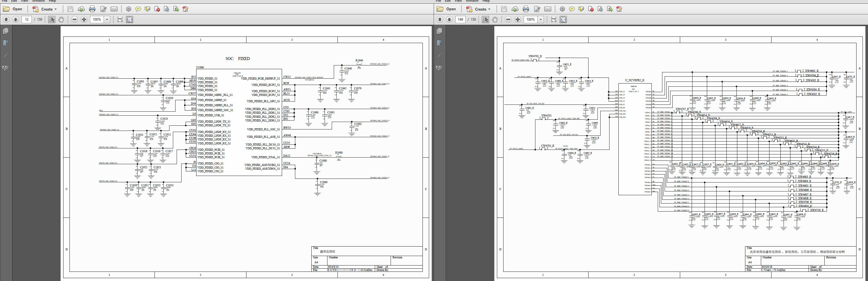The width and height of the screenshot is (868, 281).
Task: Open the zoom level dropdown in the page-149 window
Action: 541,20
